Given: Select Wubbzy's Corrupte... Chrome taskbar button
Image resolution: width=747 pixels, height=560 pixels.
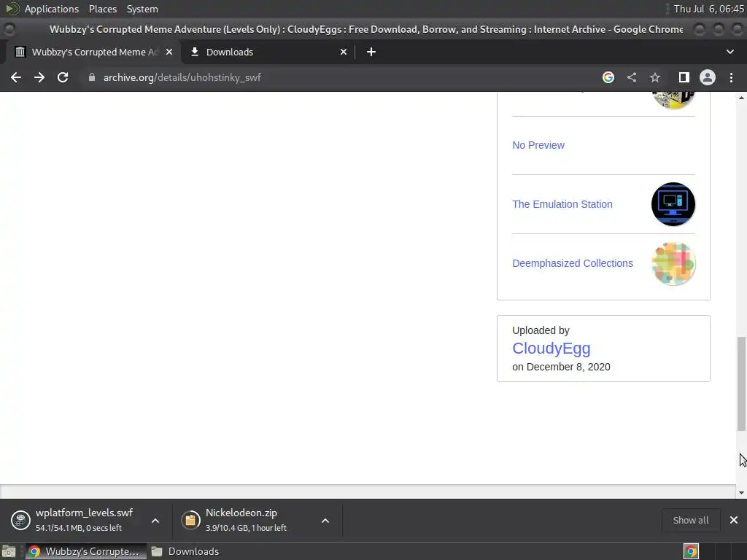Looking at the screenshot, I should 86,551.
